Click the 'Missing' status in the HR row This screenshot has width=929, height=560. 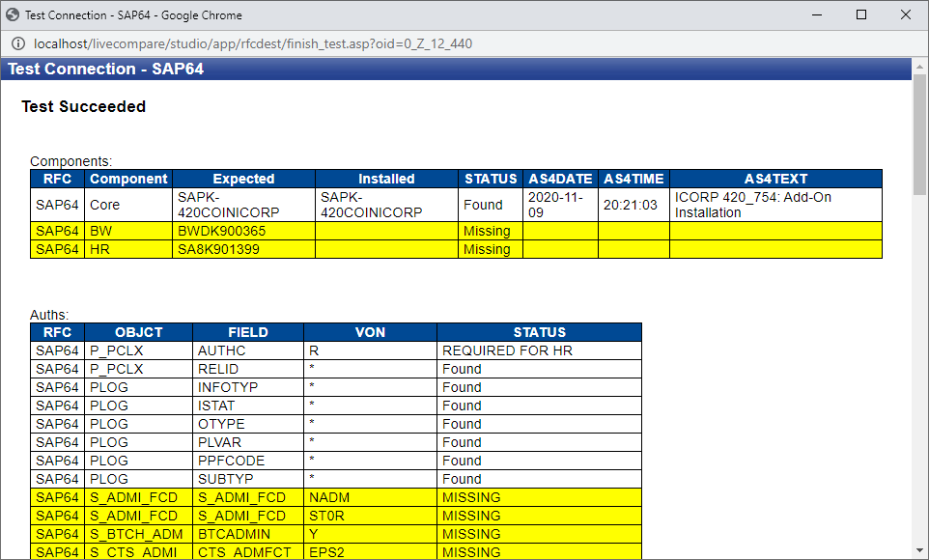(x=491, y=249)
